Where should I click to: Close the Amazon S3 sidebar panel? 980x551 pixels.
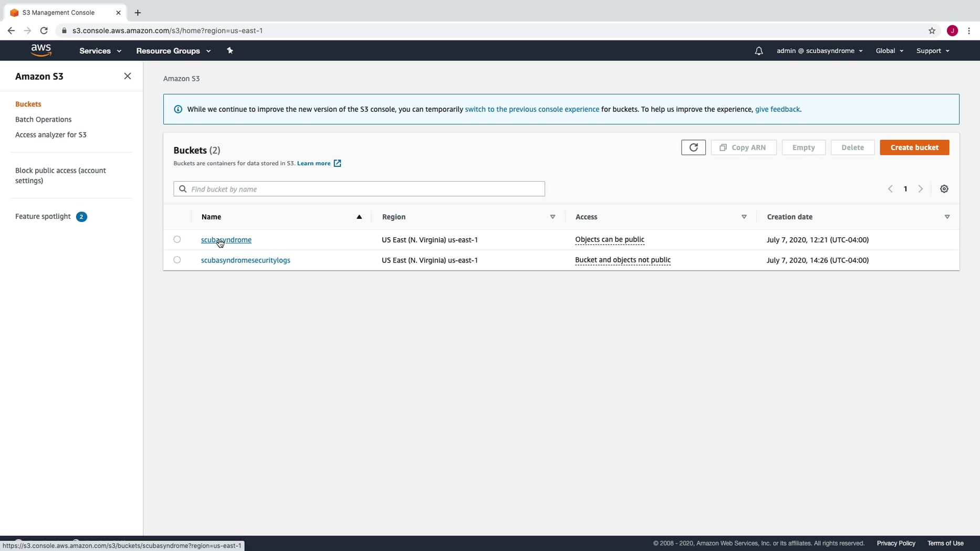coord(128,76)
